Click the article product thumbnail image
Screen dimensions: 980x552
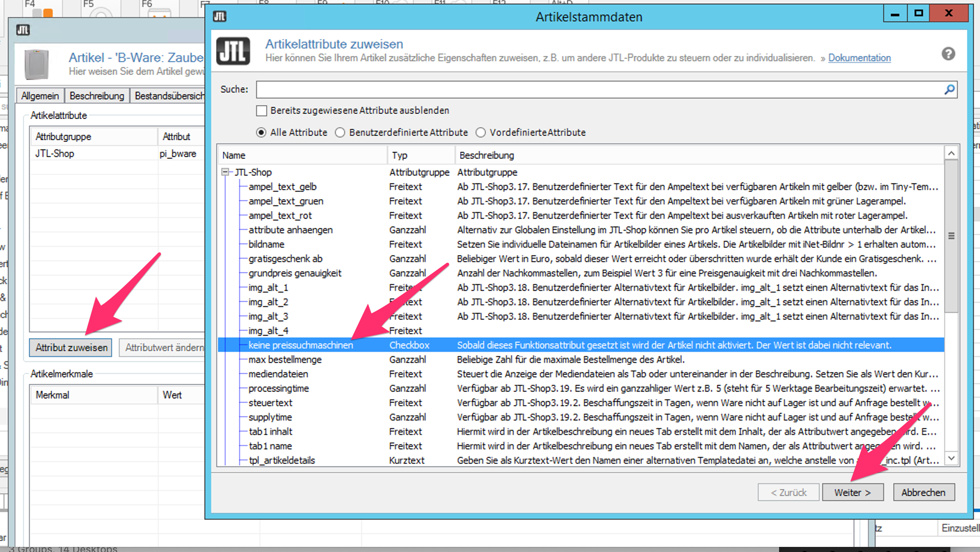(36, 64)
